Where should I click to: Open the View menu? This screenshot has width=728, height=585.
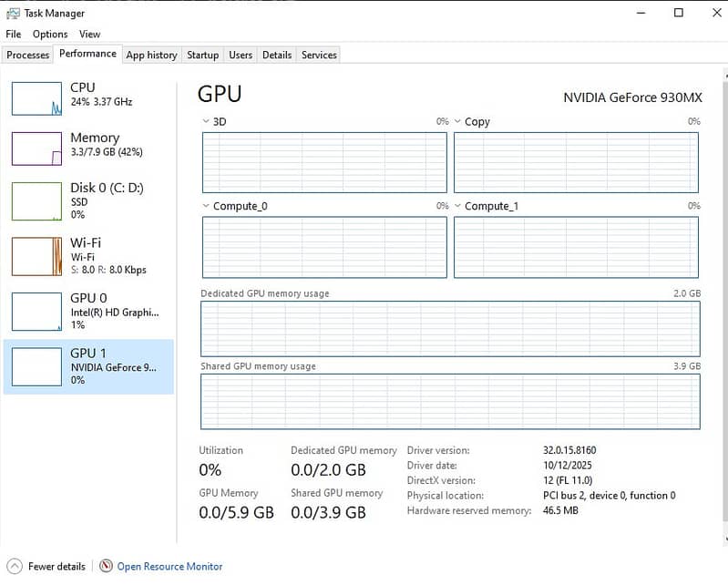click(x=89, y=35)
